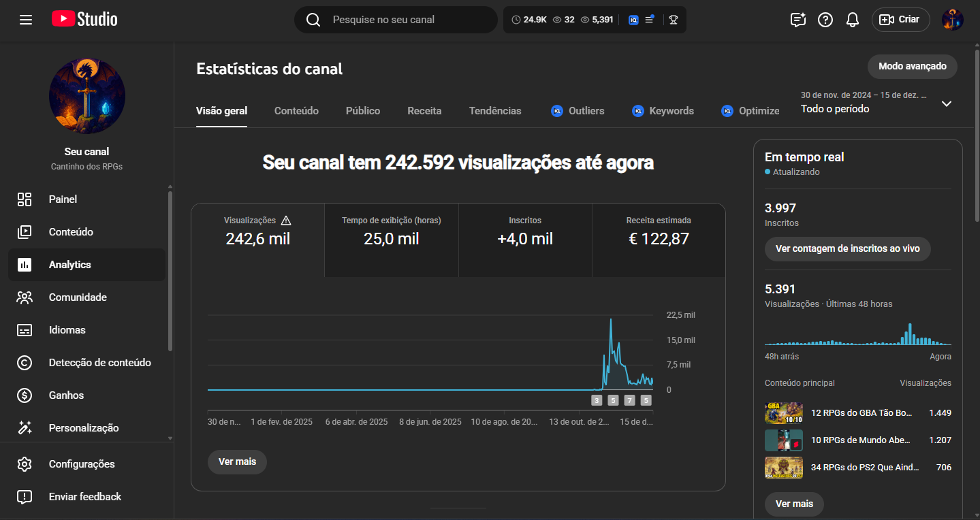980x520 pixels.
Task: Open the notifications bell
Action: 853,20
